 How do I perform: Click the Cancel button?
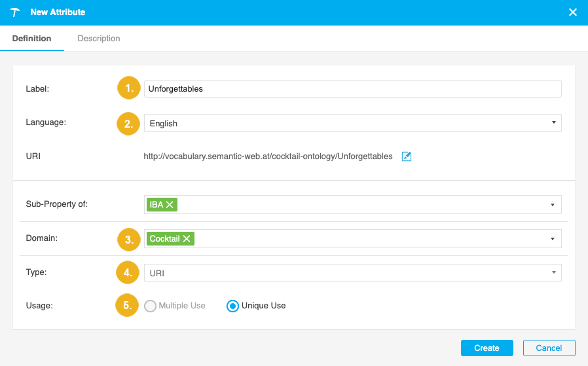coord(549,348)
